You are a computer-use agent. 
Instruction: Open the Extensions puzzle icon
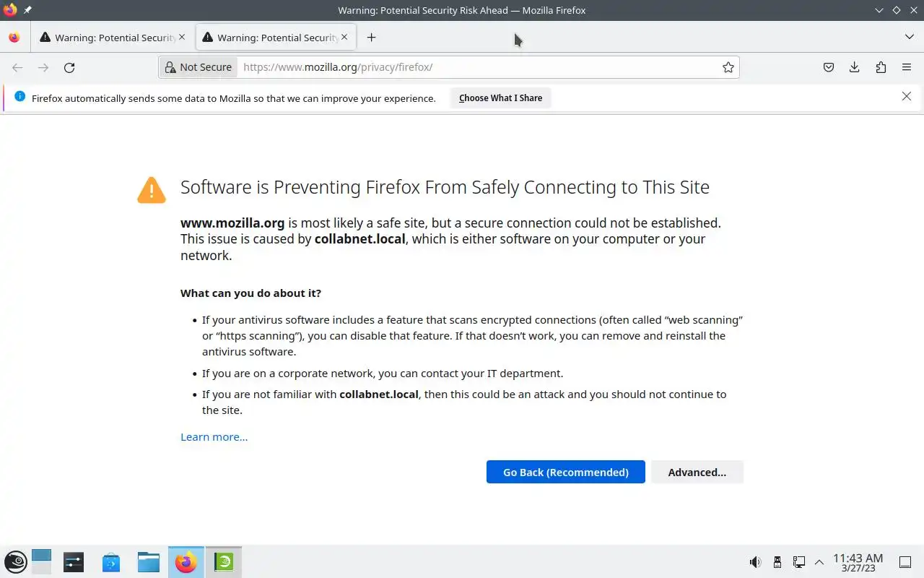[x=881, y=67]
